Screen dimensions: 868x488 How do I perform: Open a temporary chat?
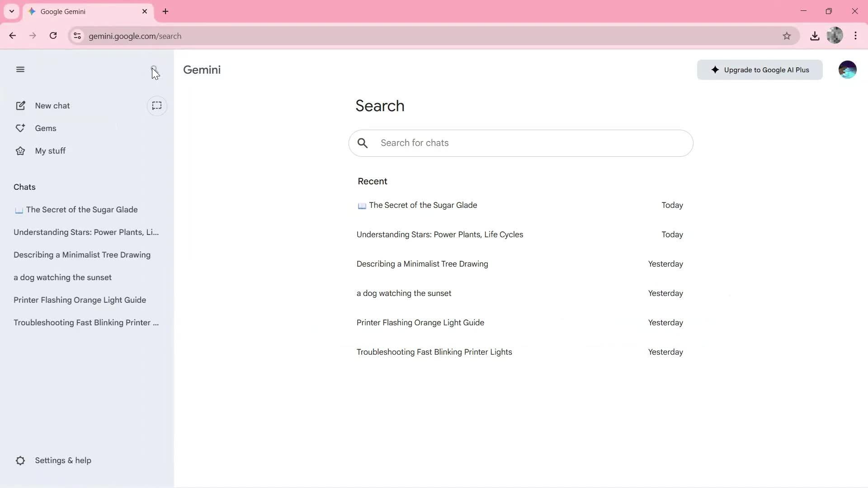tap(157, 105)
